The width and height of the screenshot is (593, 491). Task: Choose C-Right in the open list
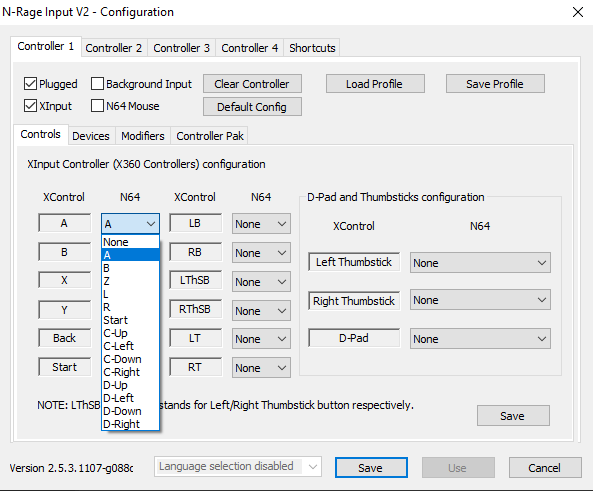130,372
